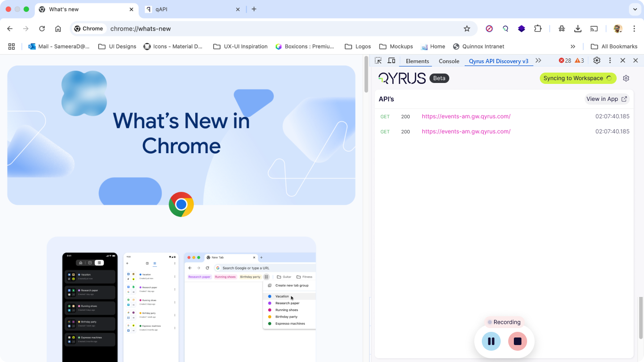This screenshot has height=362, width=644.
Task: Open DevTools settings gear
Action: [597, 60]
